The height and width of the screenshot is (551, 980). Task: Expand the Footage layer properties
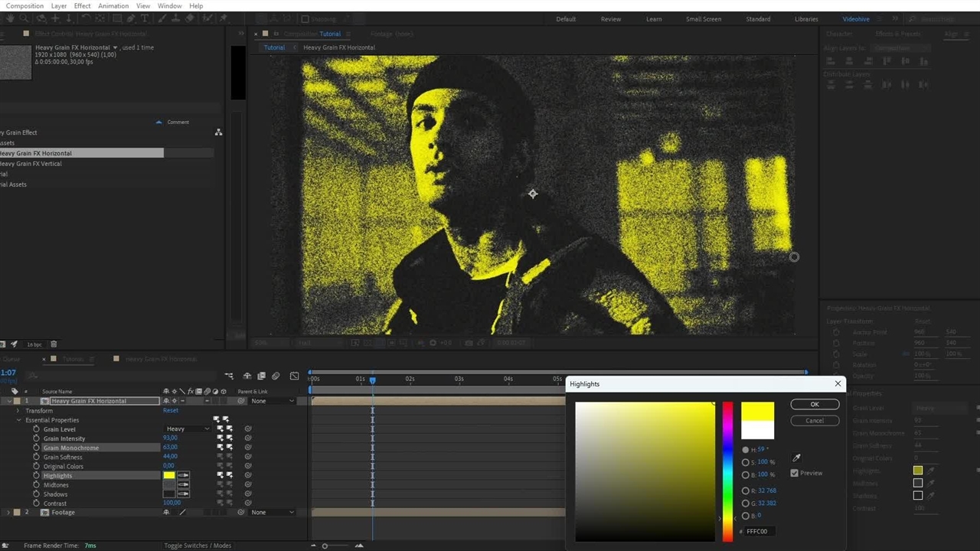(x=8, y=512)
